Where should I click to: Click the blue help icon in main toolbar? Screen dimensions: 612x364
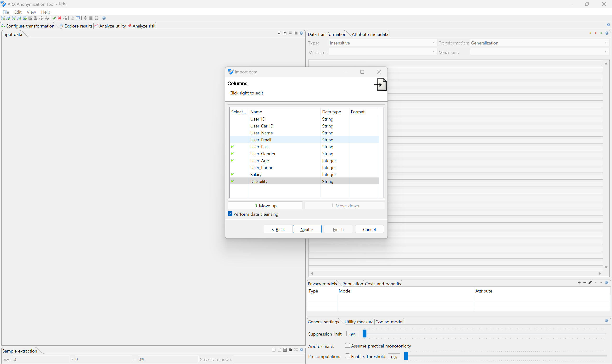pyautogui.click(x=104, y=18)
